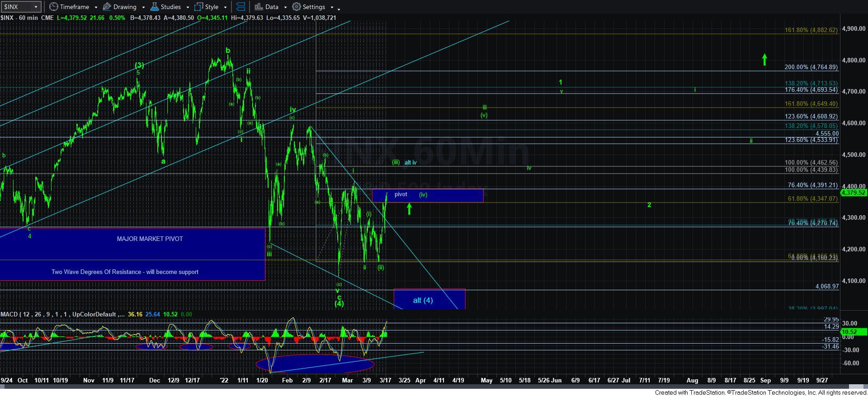Open the Drawing dropdown arrow
The image size is (868, 396).
point(143,7)
